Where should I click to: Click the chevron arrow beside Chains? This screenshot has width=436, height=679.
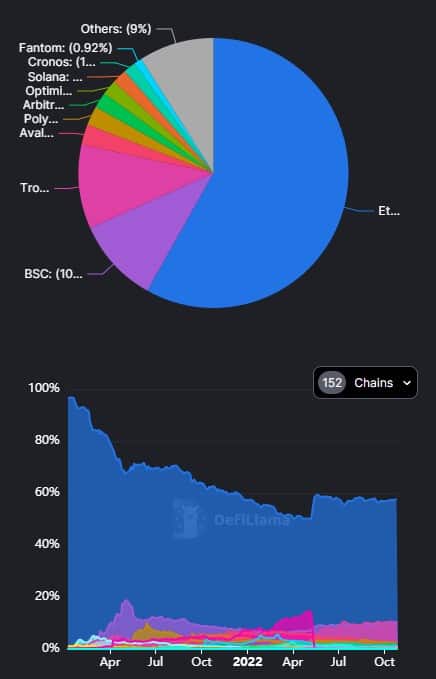click(407, 383)
